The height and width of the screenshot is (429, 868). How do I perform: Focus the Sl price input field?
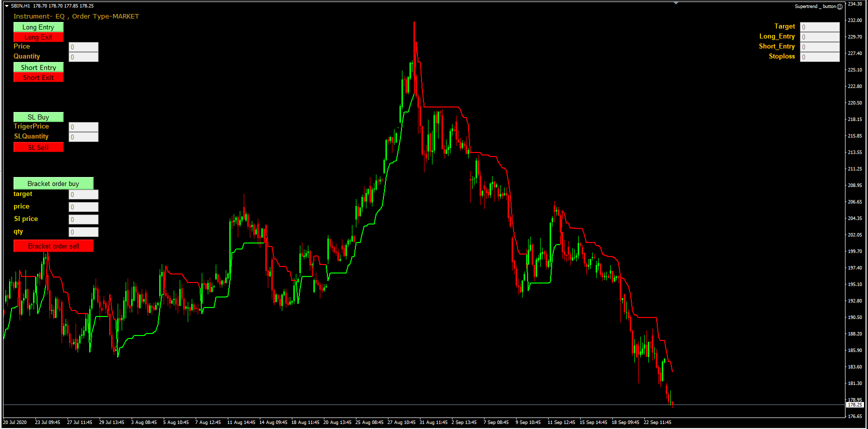point(84,219)
